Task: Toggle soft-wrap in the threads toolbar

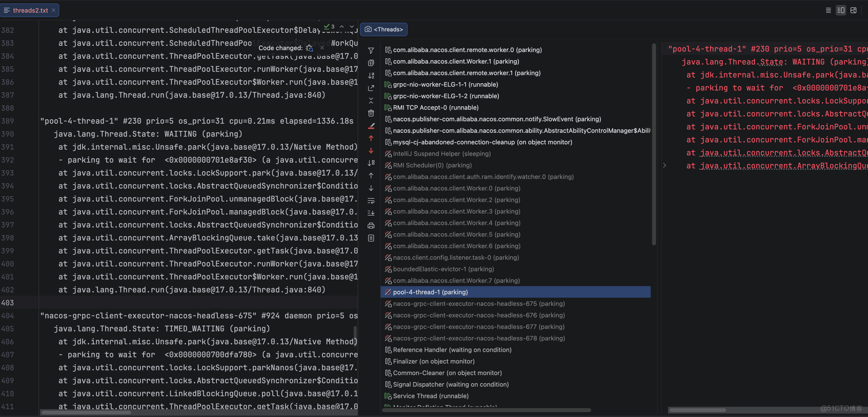Action: point(371,201)
